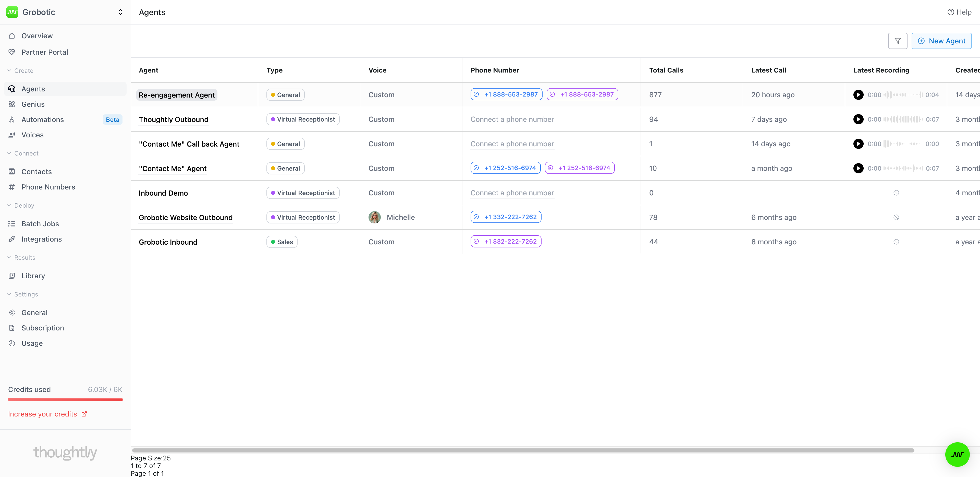Click the no-recording icon for Grobotic Inbound

point(896,242)
